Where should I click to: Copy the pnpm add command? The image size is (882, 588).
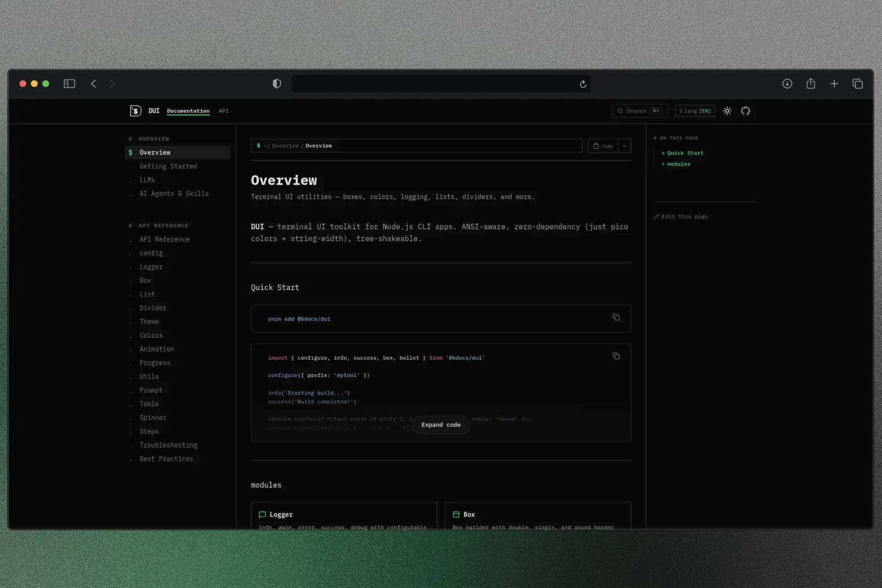click(616, 317)
